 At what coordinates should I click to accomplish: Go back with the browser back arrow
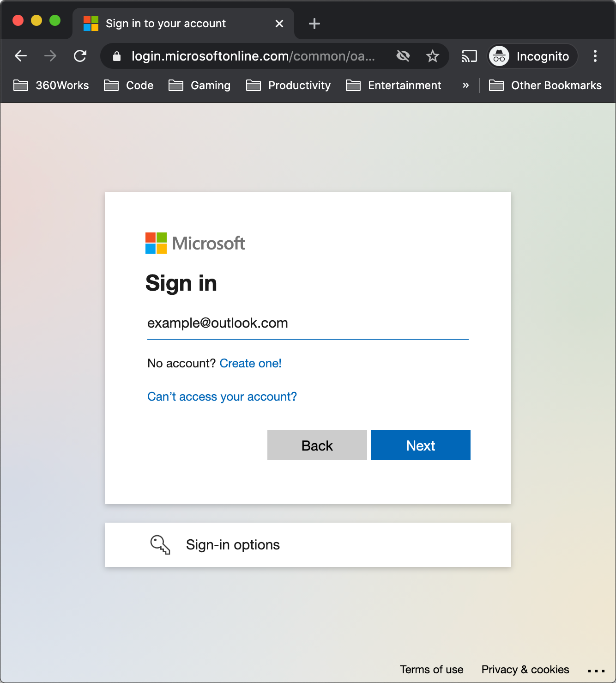pyautogui.click(x=21, y=56)
